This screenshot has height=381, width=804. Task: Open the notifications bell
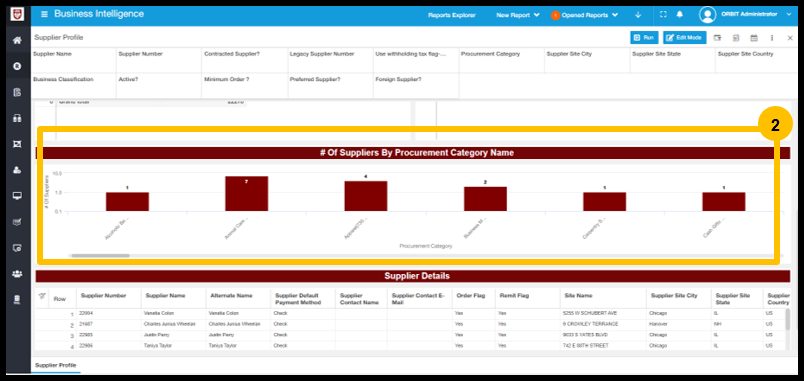coord(679,14)
